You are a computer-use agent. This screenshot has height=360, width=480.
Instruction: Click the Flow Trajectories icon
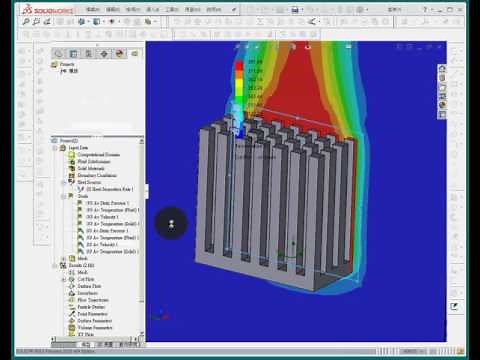(x=71, y=300)
